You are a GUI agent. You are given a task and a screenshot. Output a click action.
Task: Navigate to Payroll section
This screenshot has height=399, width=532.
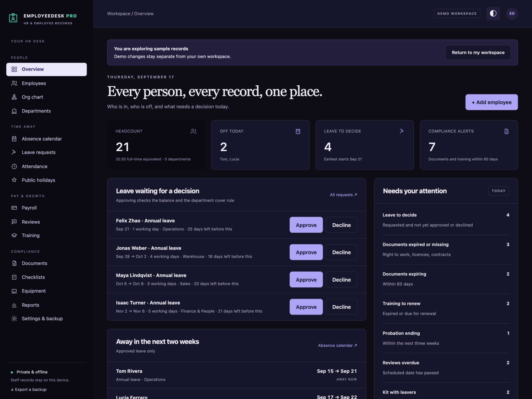pos(46,208)
